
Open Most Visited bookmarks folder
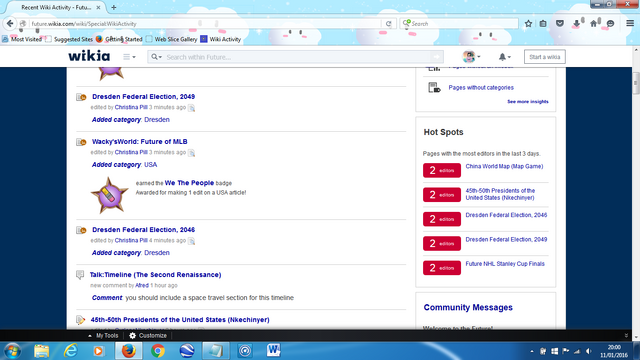click(22, 39)
